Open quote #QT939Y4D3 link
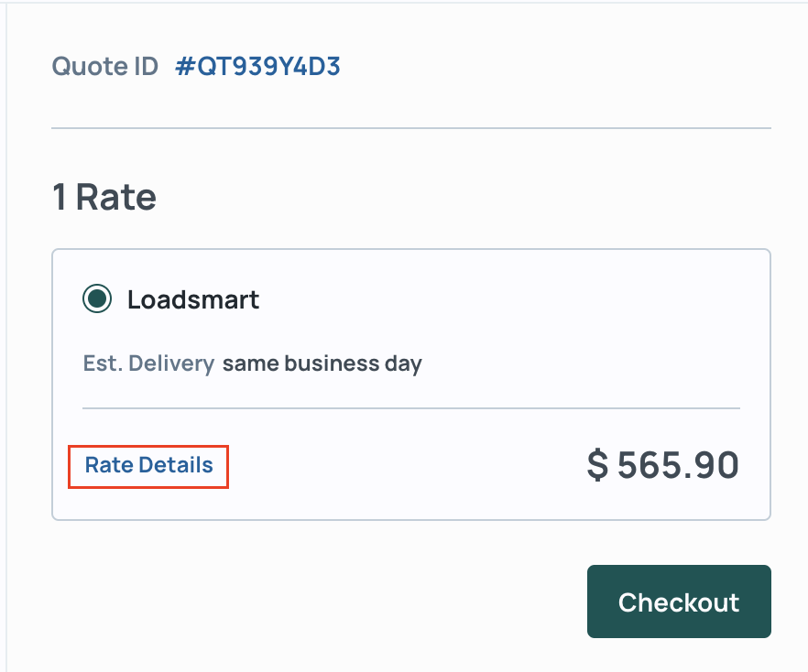Image resolution: width=808 pixels, height=672 pixels. point(257,67)
